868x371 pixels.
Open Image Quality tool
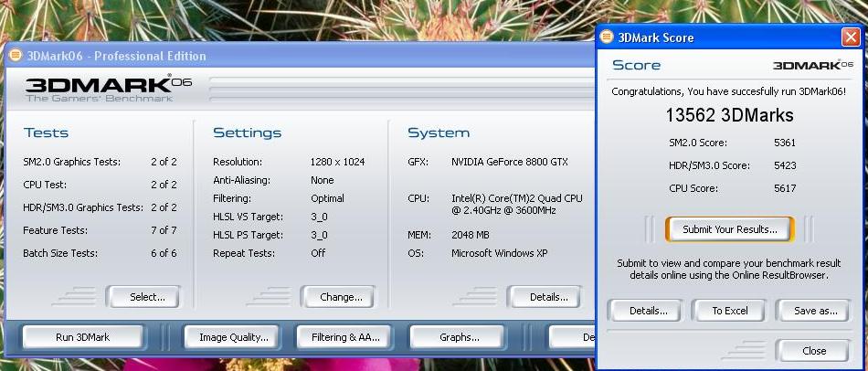point(232,336)
